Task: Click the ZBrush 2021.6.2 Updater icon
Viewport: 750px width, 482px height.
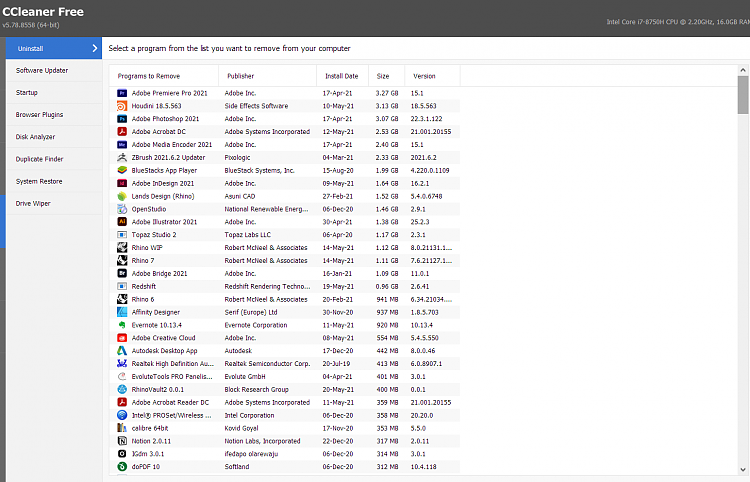Action: [122, 157]
